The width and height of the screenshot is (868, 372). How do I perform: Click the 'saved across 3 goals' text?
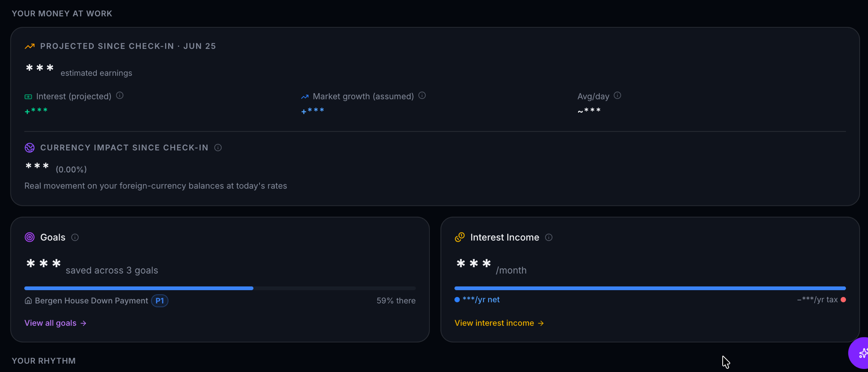click(112, 270)
